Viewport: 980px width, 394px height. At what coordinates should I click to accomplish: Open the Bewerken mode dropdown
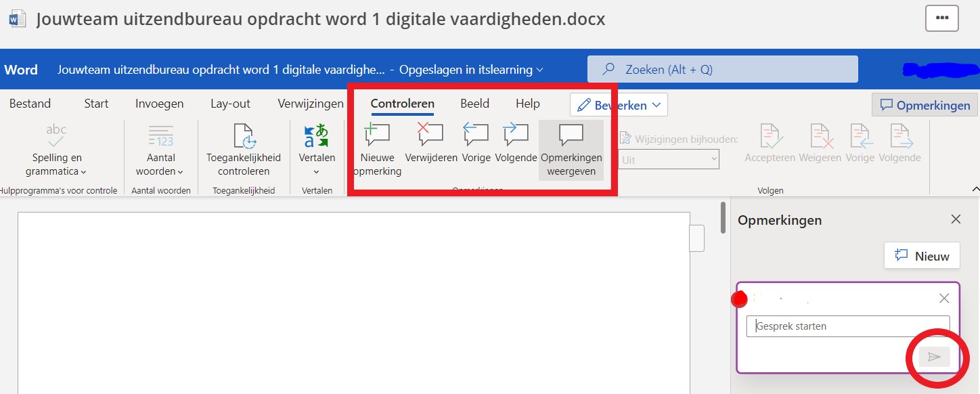click(x=619, y=105)
